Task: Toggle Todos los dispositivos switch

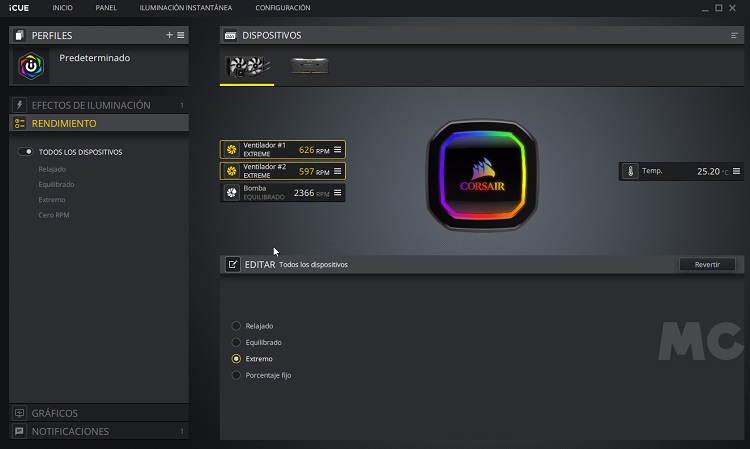Action: coord(27,152)
